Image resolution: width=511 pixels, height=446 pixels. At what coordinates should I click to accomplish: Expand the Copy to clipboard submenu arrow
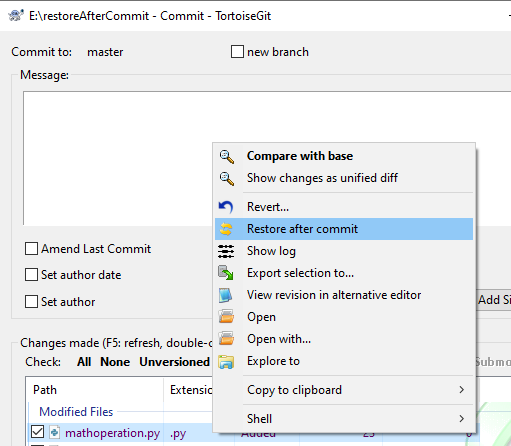[462, 390]
